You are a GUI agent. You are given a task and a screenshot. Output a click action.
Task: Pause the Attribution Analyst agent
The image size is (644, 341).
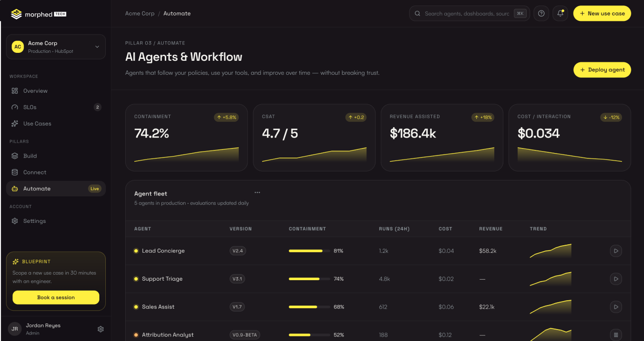tap(616, 335)
